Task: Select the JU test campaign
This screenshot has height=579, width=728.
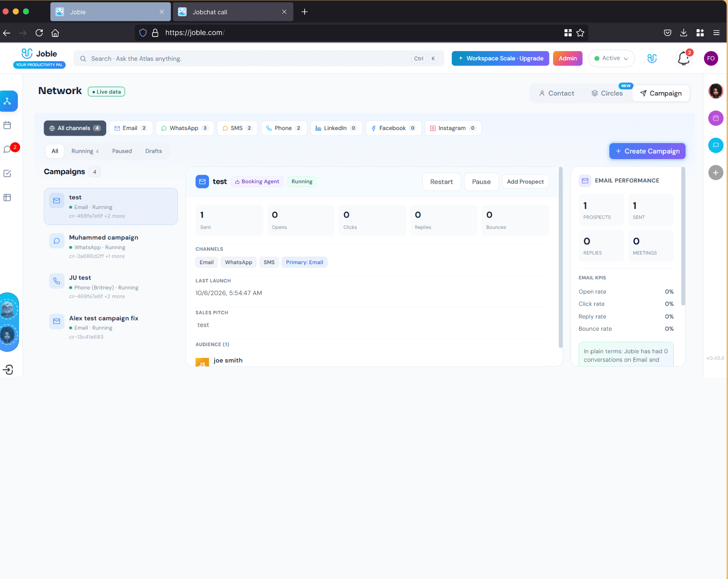Action: pos(111,287)
